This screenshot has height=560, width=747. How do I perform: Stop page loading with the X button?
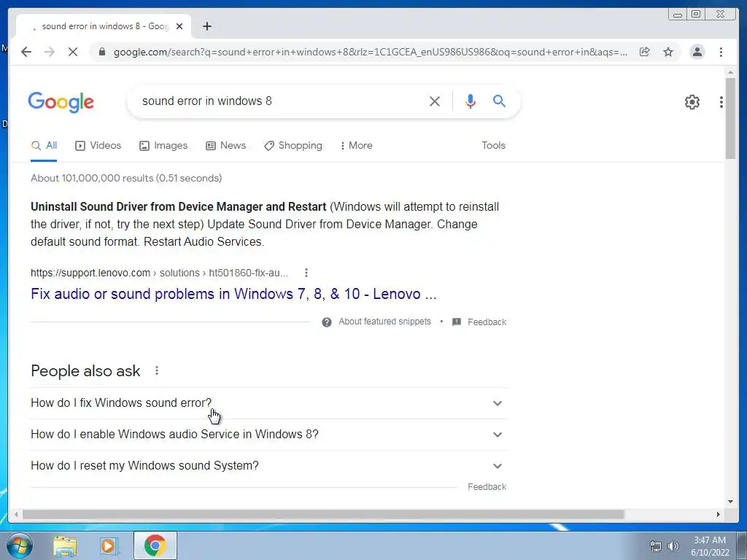(73, 52)
